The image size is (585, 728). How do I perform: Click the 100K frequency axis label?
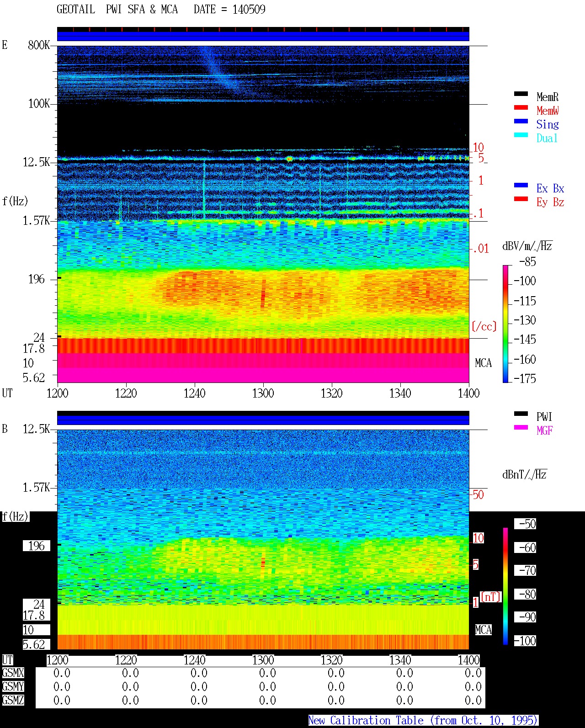[39, 103]
